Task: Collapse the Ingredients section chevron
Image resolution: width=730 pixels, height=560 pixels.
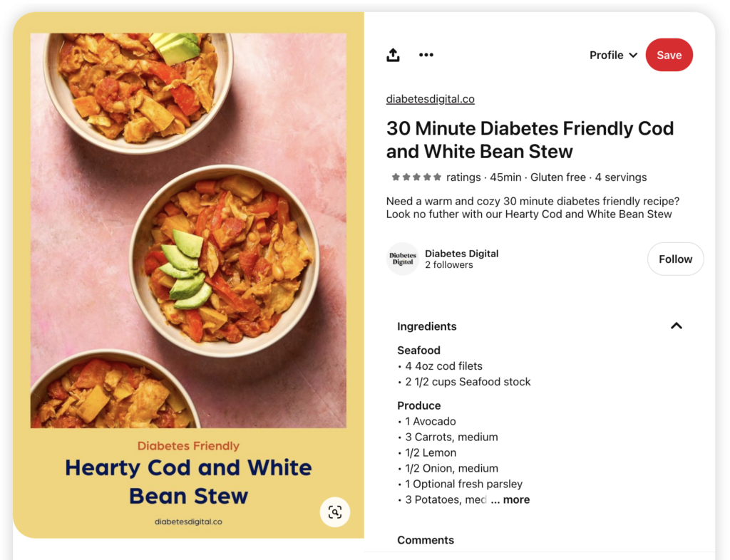Action: pyautogui.click(x=676, y=325)
